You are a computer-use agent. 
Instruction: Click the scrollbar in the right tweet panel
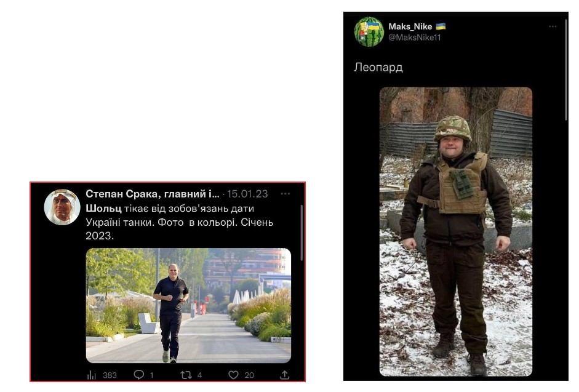click(x=566, y=70)
